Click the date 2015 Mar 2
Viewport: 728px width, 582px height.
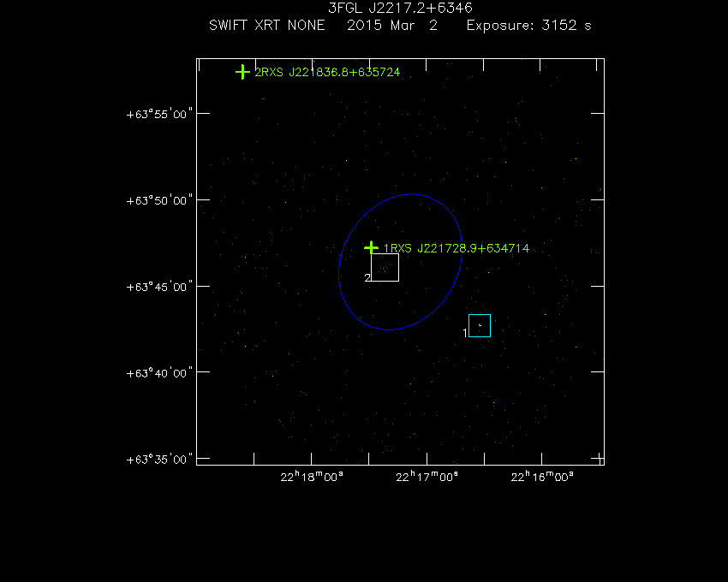[392, 25]
